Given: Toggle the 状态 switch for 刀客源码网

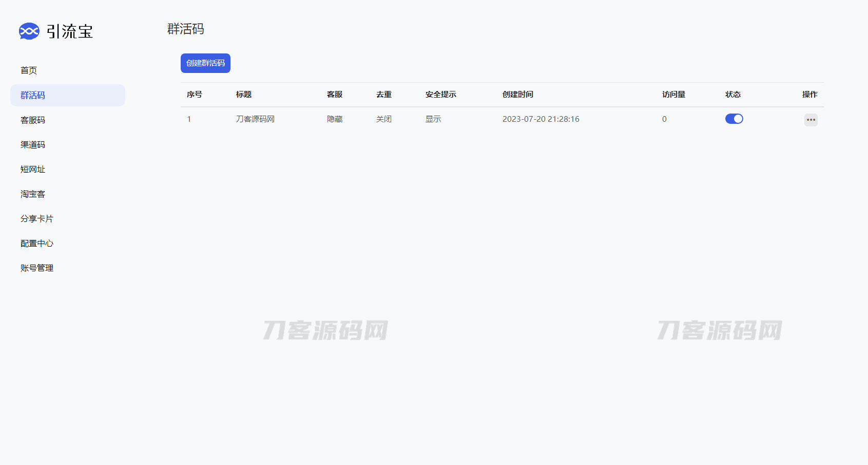Looking at the screenshot, I should coord(734,119).
